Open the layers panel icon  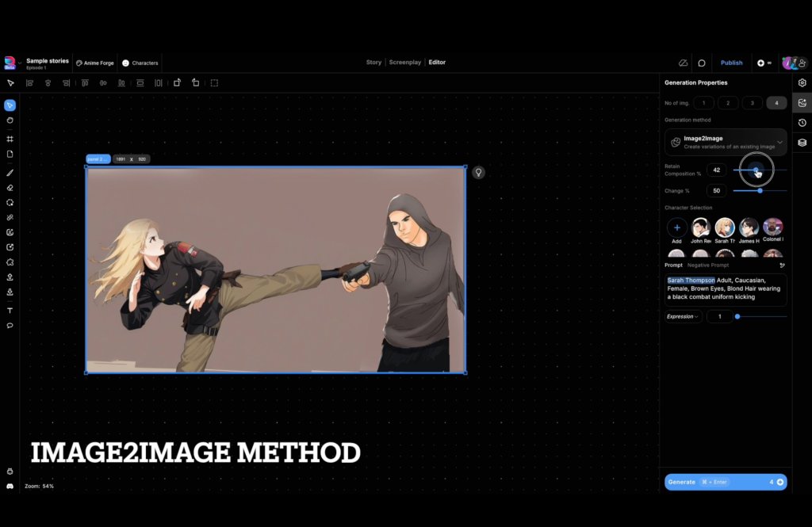point(802,143)
